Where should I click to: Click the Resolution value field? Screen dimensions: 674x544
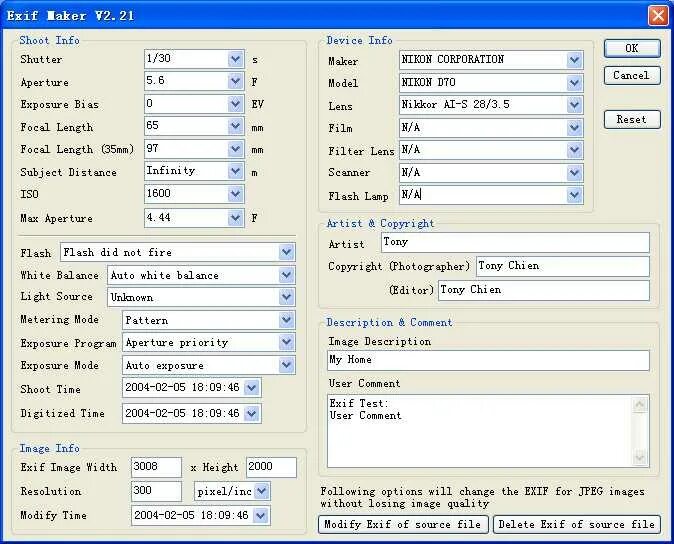(x=156, y=491)
